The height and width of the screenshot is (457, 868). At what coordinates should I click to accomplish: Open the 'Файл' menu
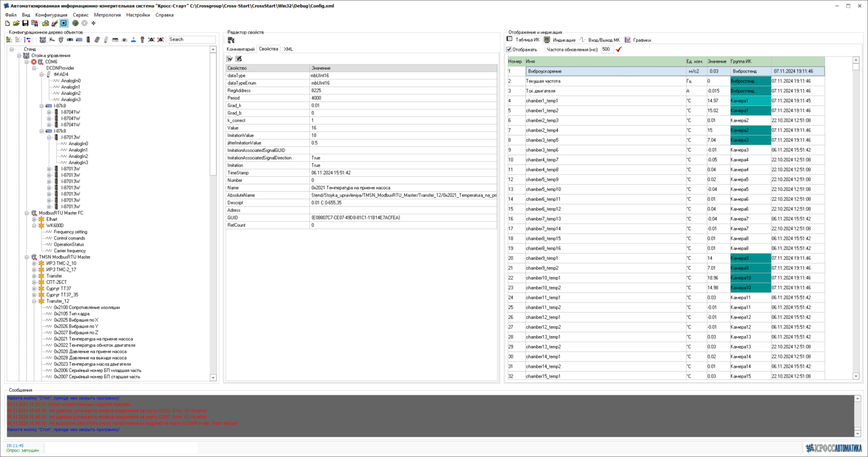(x=11, y=15)
